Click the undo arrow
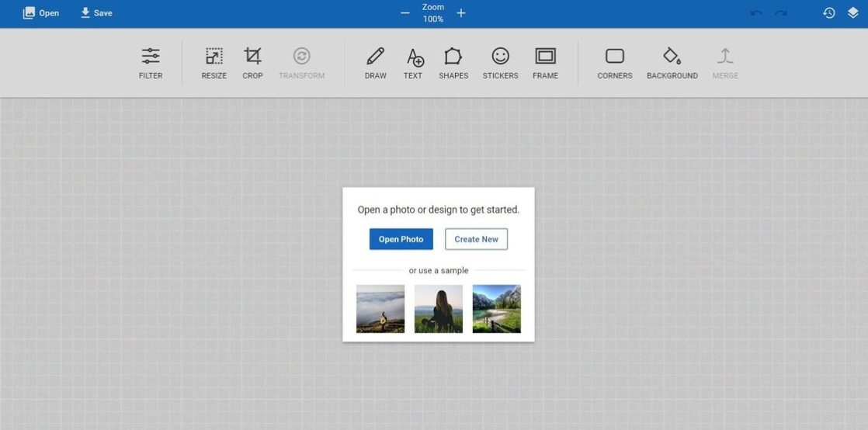The height and width of the screenshot is (430, 868). tap(756, 13)
